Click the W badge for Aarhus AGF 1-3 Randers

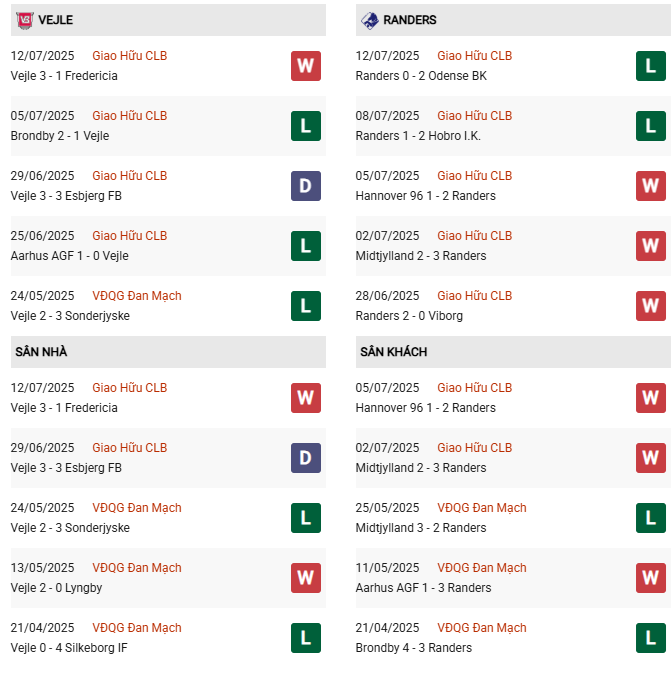pos(651,578)
